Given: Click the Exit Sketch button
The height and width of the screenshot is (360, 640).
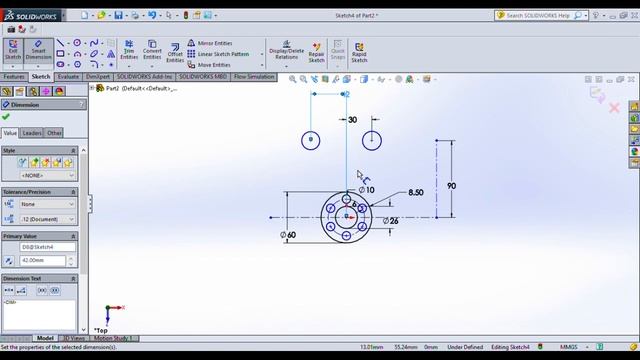Looking at the screenshot, I should (x=13, y=51).
